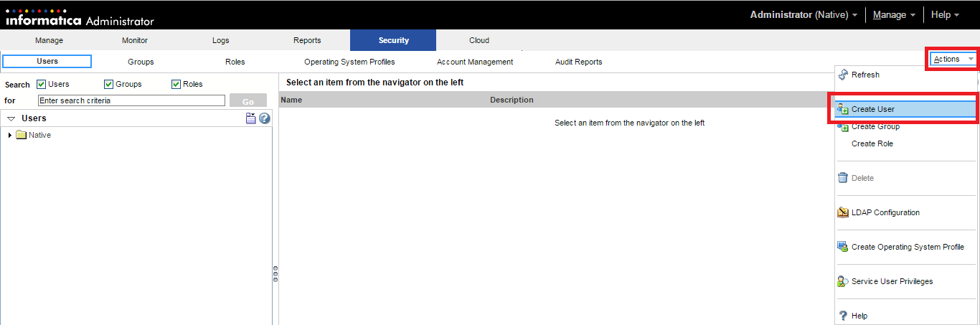This screenshot has height=325, width=980.
Task: Click the Create Group icon
Action: (843, 127)
